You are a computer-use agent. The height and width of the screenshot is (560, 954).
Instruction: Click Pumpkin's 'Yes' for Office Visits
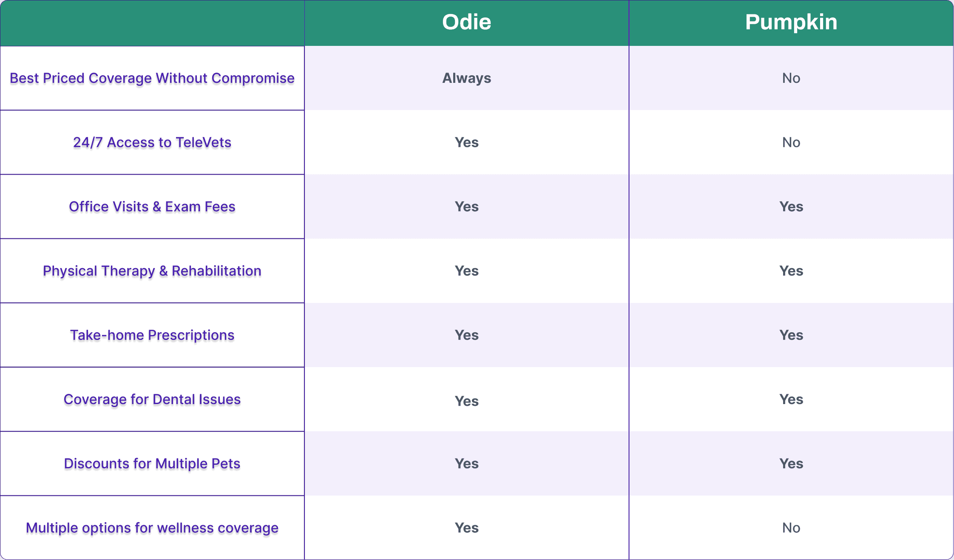click(x=791, y=206)
